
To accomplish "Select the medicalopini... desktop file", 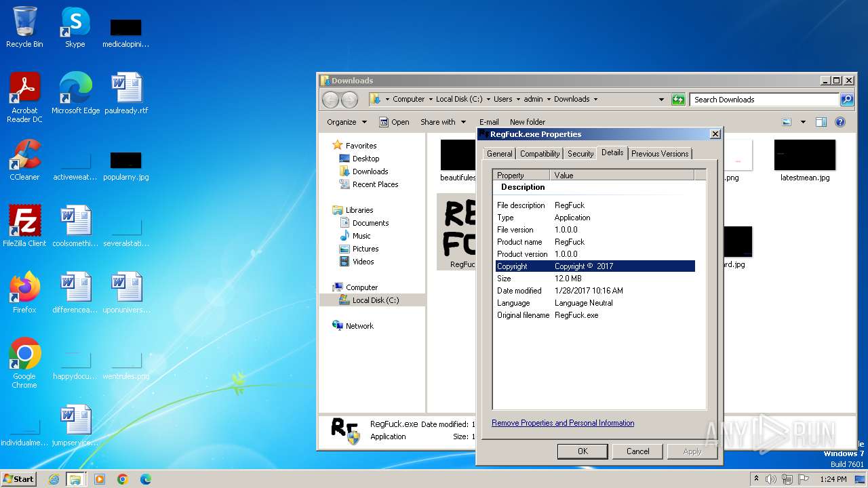I will tap(126, 33).
